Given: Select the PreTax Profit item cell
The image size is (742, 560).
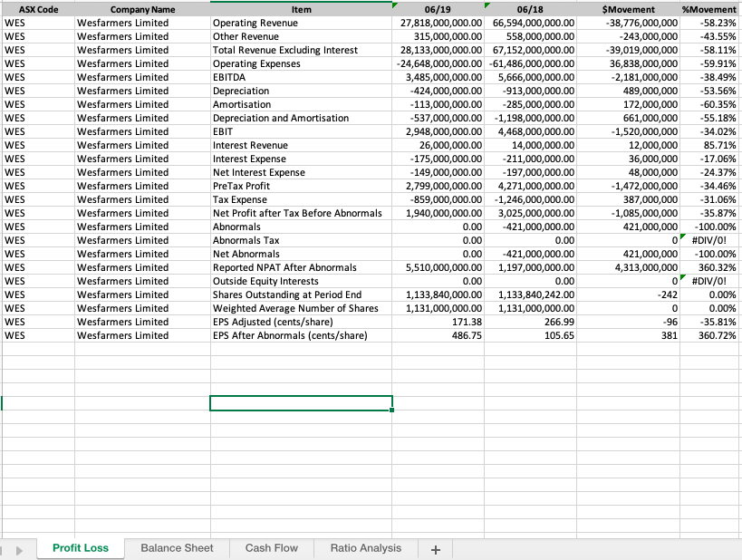Looking at the screenshot, I should (x=301, y=186).
